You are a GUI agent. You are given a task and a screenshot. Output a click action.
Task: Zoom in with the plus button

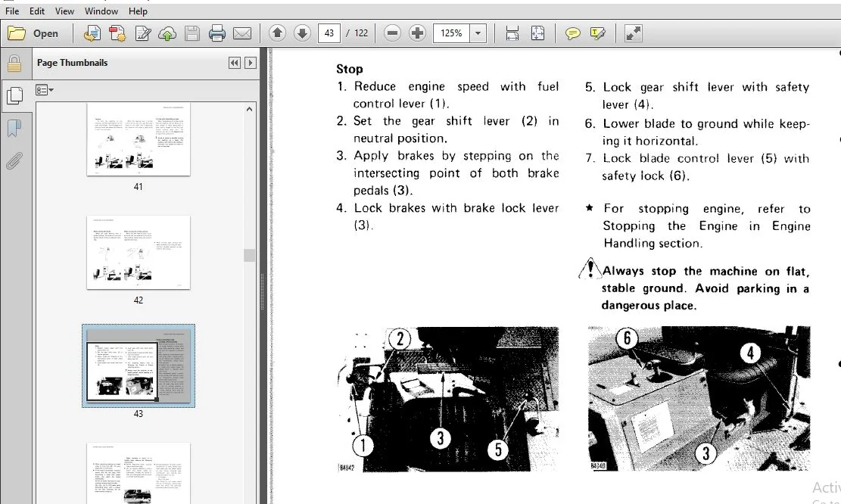click(x=417, y=33)
